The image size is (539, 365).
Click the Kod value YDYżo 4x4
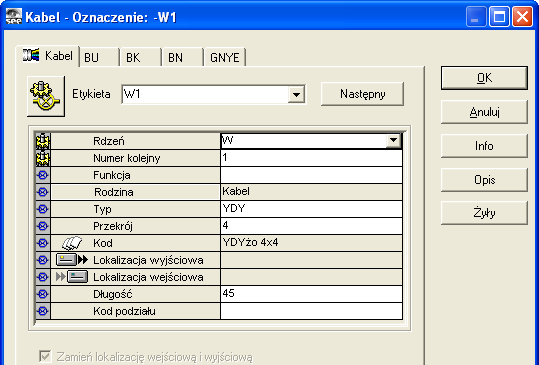[311, 243]
